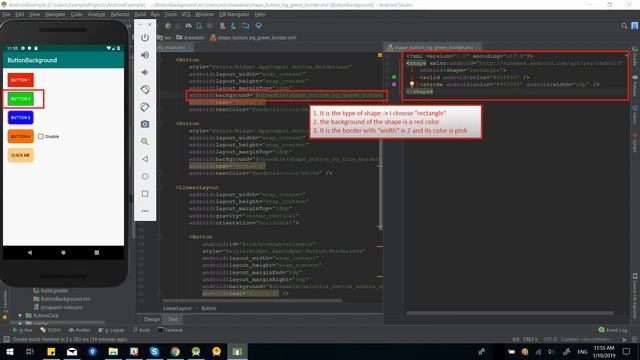Open Skype from the taskbar

[154, 351]
